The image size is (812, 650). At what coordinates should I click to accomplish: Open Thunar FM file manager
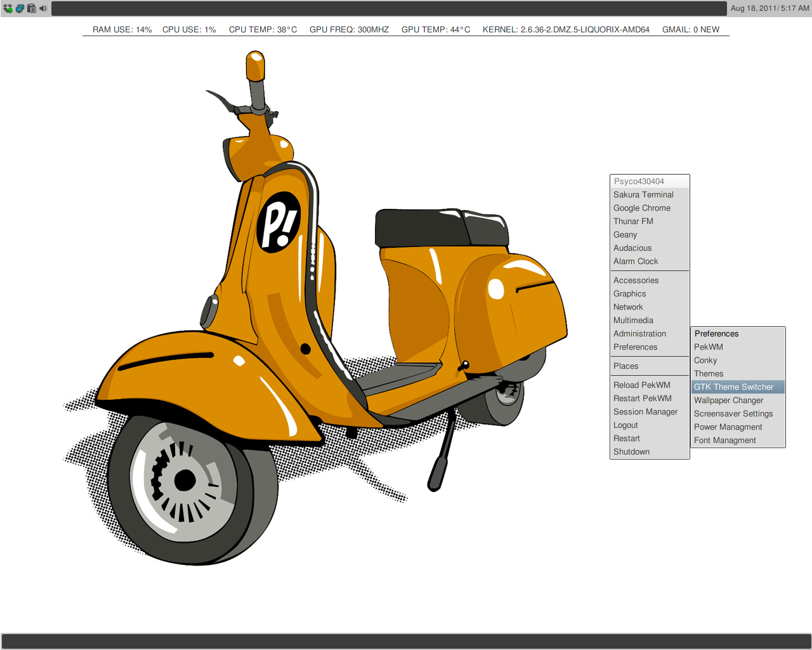650,222
